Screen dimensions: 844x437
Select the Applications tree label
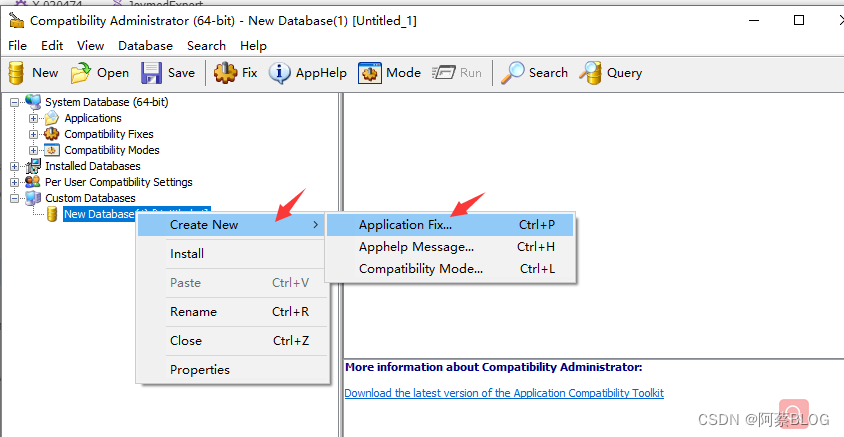[93, 118]
